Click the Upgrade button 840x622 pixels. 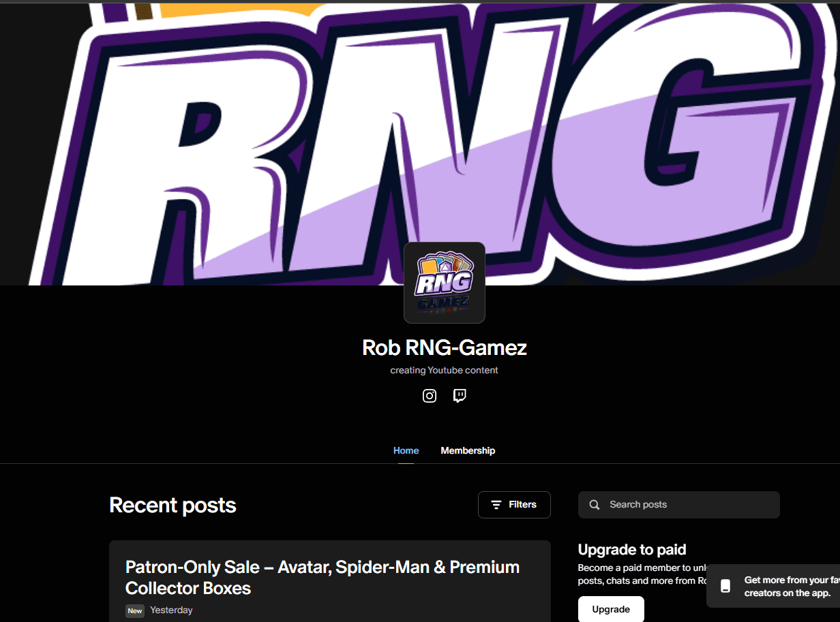[611, 609]
